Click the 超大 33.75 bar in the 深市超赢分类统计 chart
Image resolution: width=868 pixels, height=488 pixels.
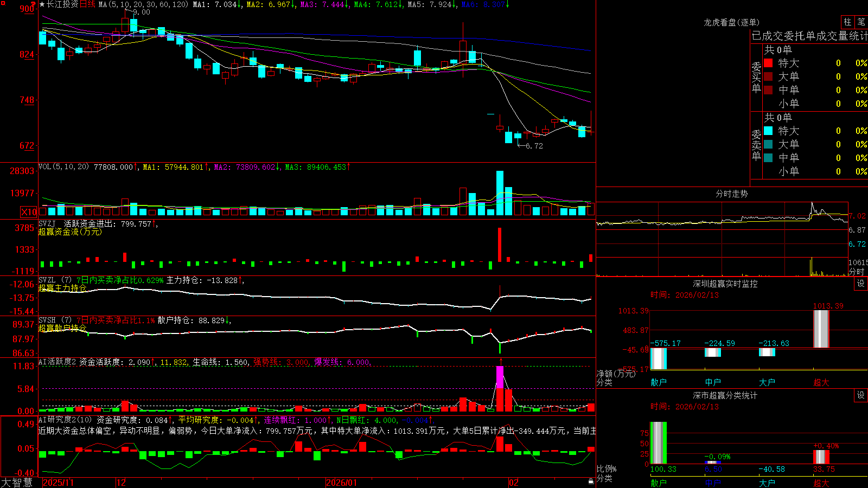(x=821, y=457)
